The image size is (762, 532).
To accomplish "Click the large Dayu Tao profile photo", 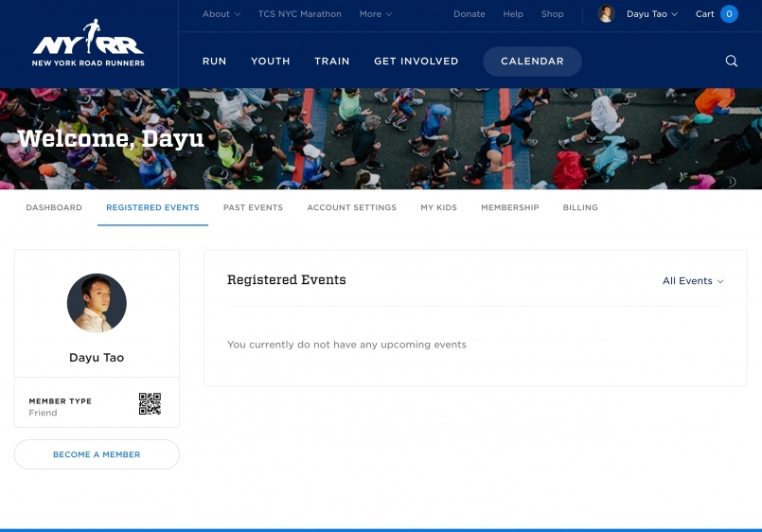I will coord(97,303).
